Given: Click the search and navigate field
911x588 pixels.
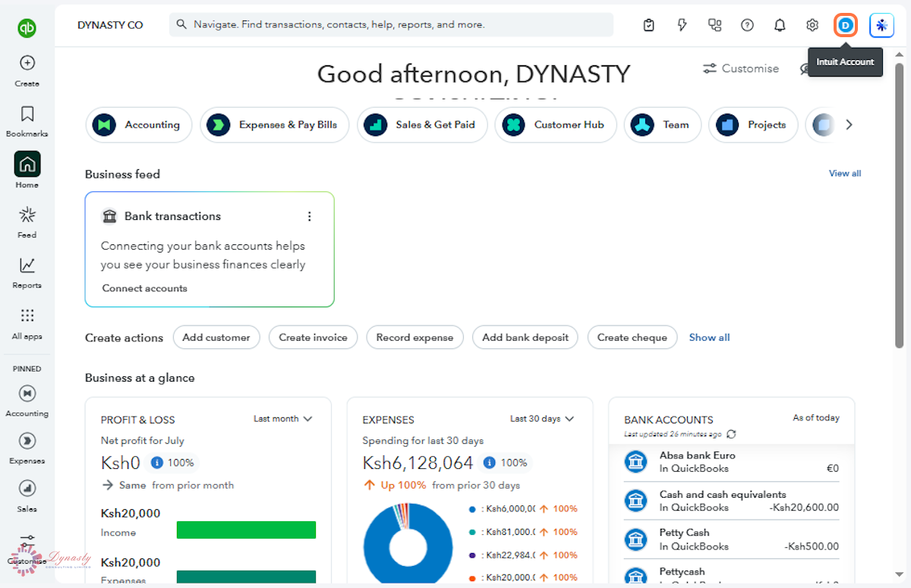Looking at the screenshot, I should point(391,25).
